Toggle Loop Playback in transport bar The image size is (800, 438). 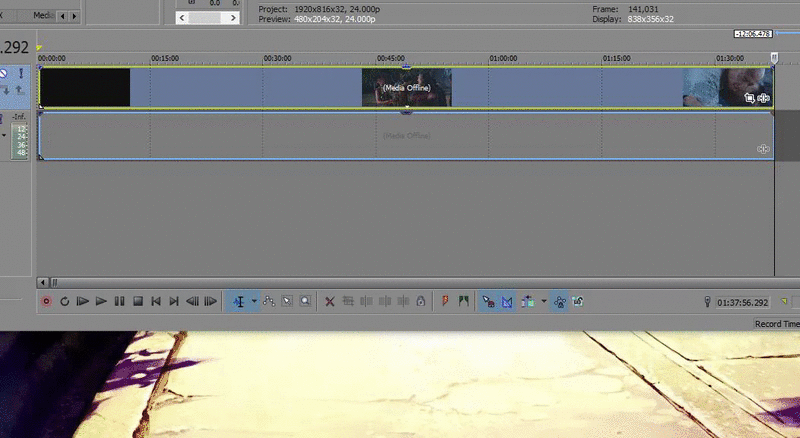65,301
